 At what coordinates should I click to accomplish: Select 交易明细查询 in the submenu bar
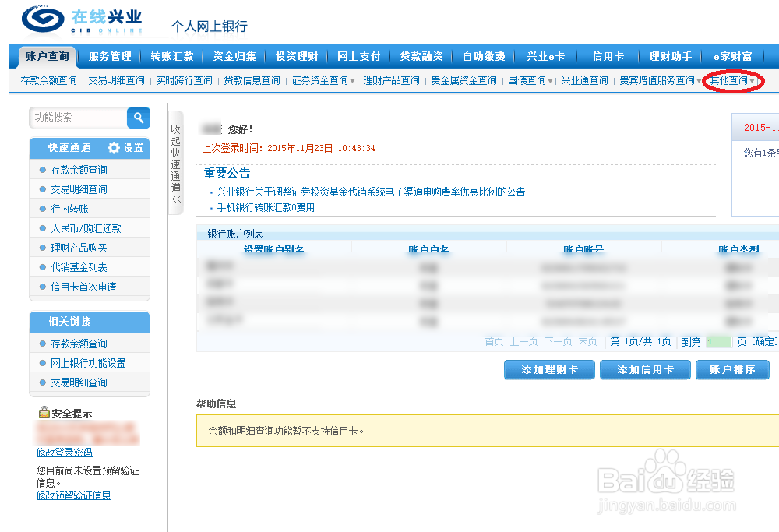116,80
